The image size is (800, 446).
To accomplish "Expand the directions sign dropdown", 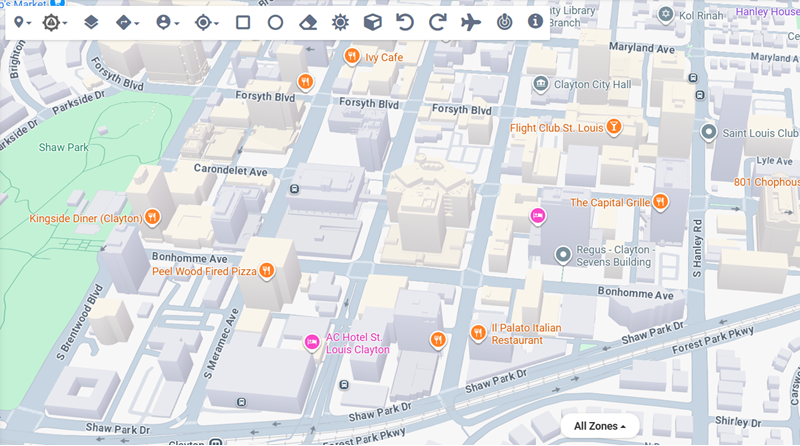I will 127,22.
